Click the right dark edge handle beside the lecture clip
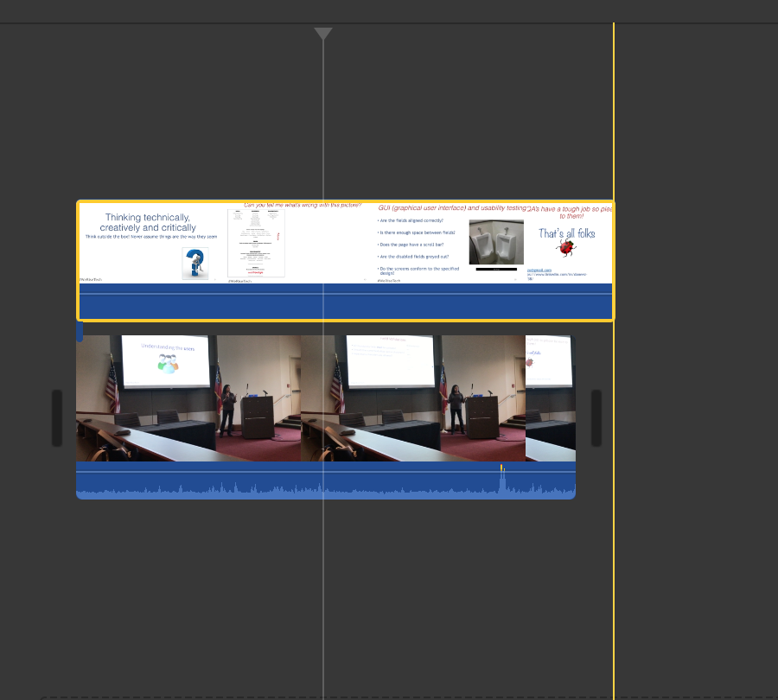This screenshot has width=778, height=700. (x=596, y=418)
